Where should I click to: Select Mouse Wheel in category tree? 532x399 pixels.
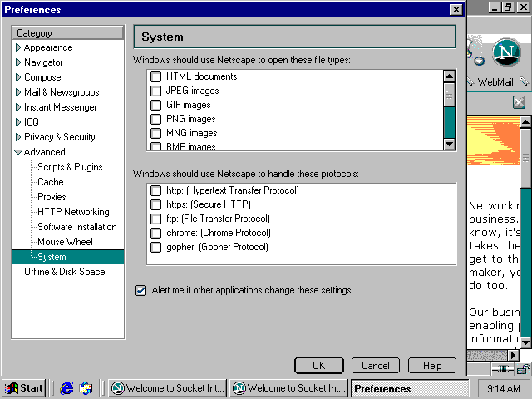[x=65, y=242]
